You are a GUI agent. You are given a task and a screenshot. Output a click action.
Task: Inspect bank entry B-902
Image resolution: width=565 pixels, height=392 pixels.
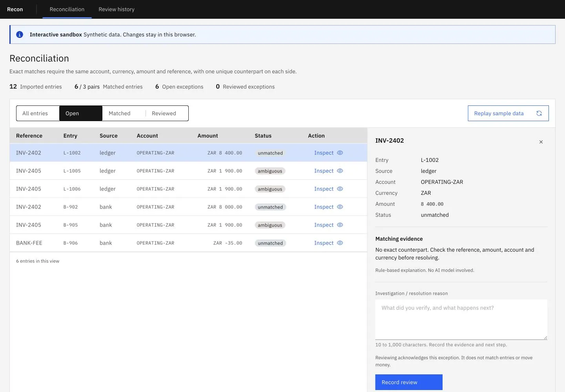tap(328, 207)
